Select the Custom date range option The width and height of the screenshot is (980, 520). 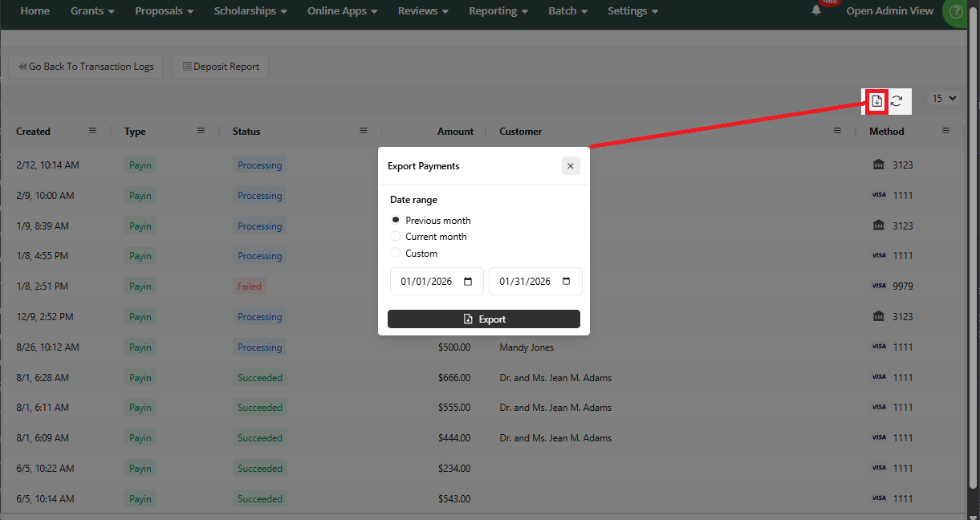[x=395, y=253]
